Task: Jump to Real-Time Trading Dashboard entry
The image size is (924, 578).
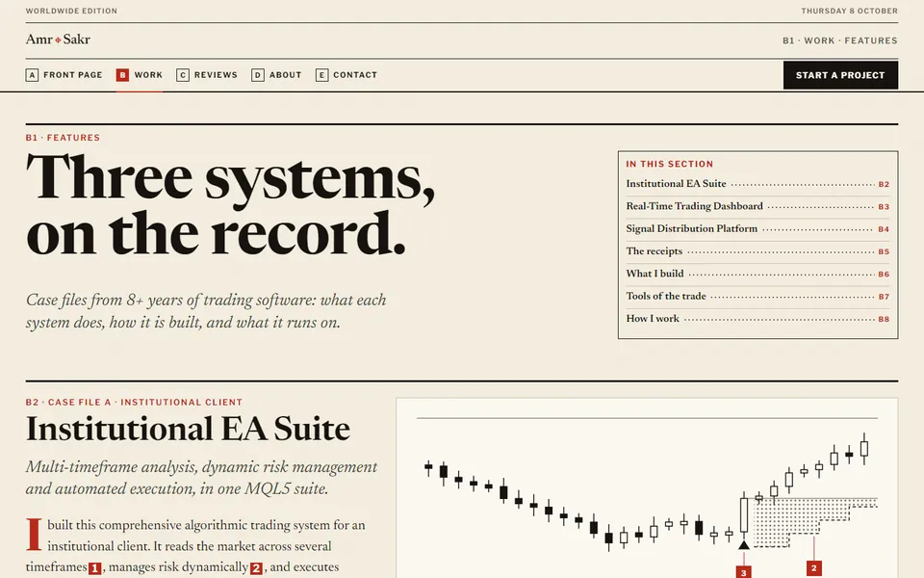Action: (x=757, y=206)
